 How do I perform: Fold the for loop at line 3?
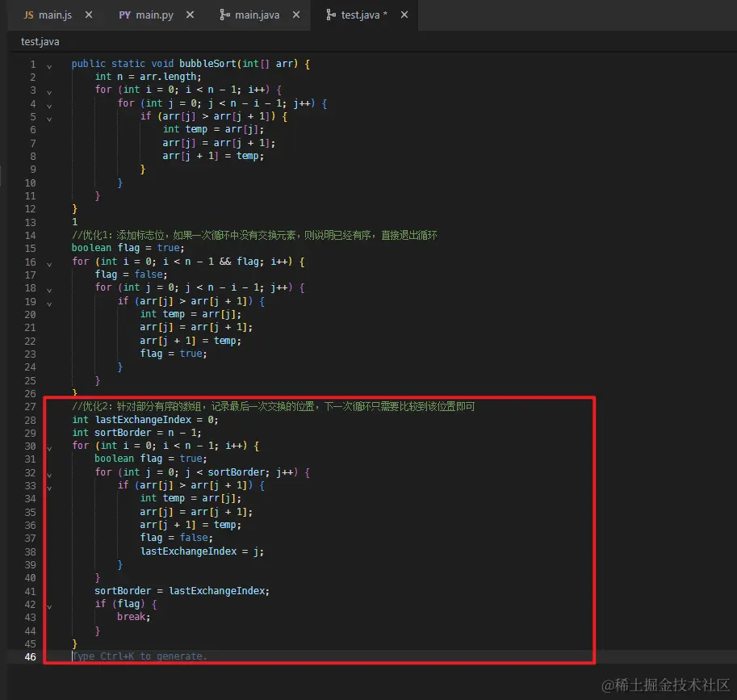pos(49,92)
